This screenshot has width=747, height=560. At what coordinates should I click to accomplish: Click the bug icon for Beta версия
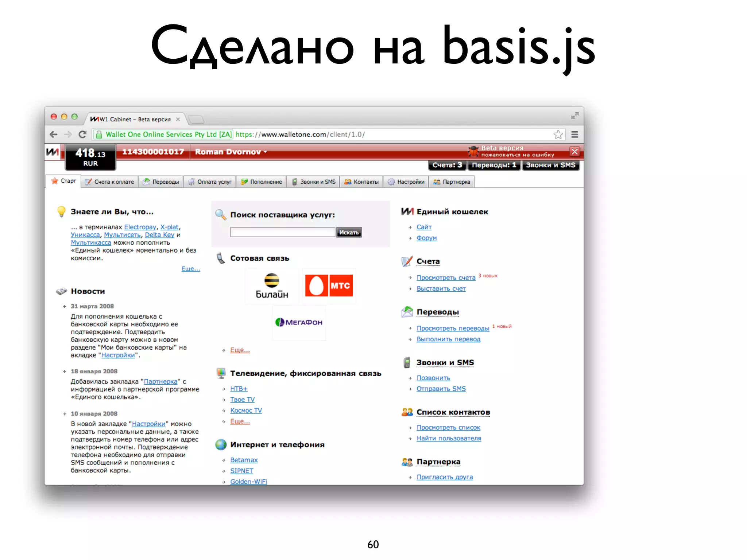coord(473,151)
